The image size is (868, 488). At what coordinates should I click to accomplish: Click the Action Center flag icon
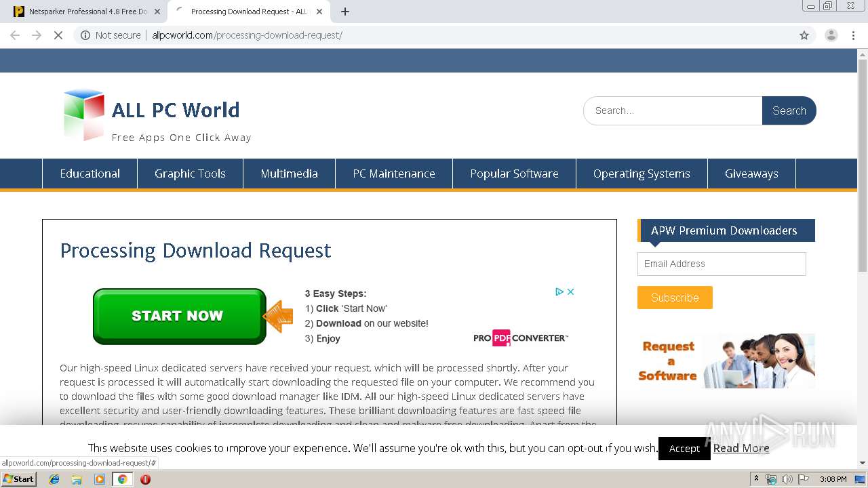(803, 479)
